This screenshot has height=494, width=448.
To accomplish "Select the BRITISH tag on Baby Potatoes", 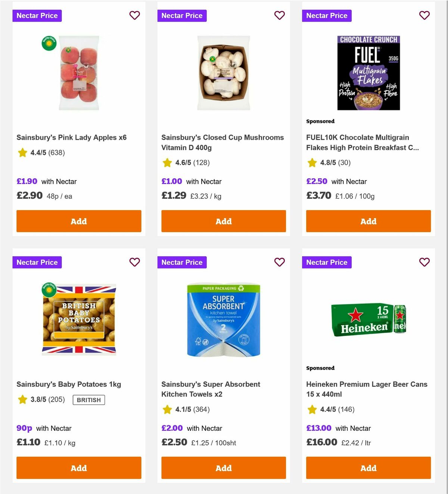I will click(88, 400).
